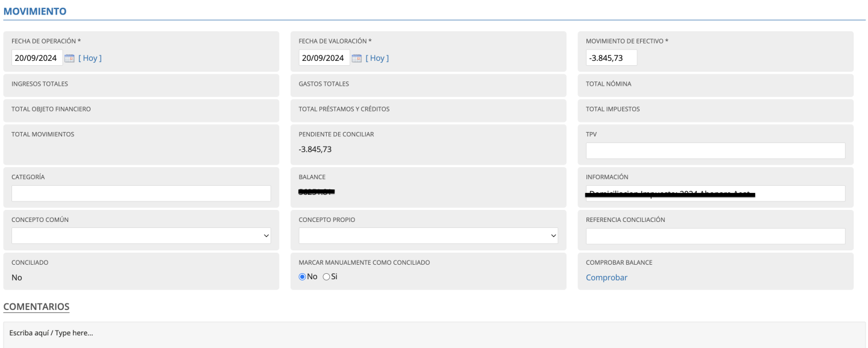868x348 pixels.
Task: Click the Movimiento de Efectivo amount field
Action: (x=611, y=59)
